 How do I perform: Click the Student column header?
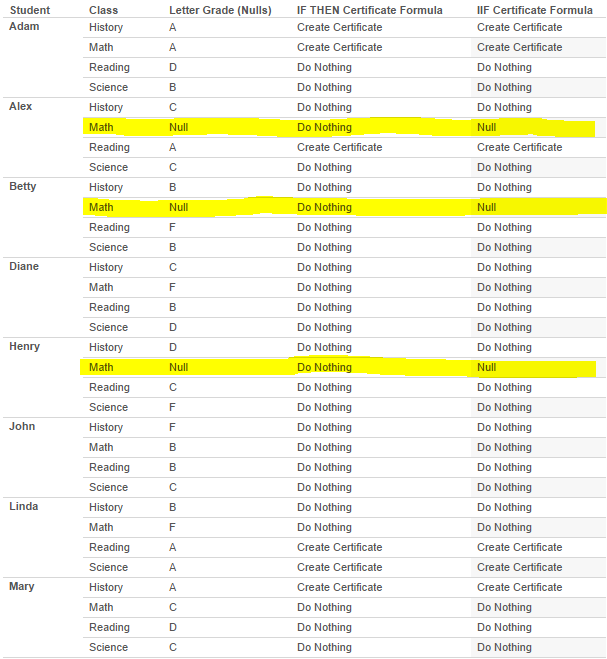point(29,10)
